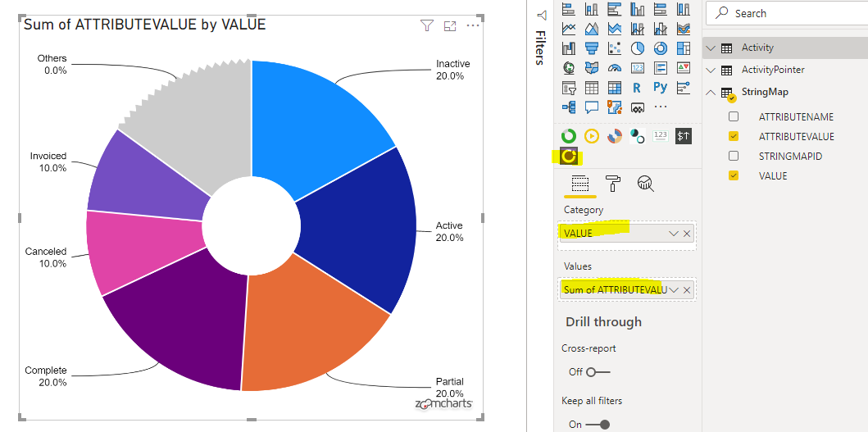Screen dimensions: 868x432
Task: Select the Q&A speech bubble visual
Action: [x=591, y=107]
